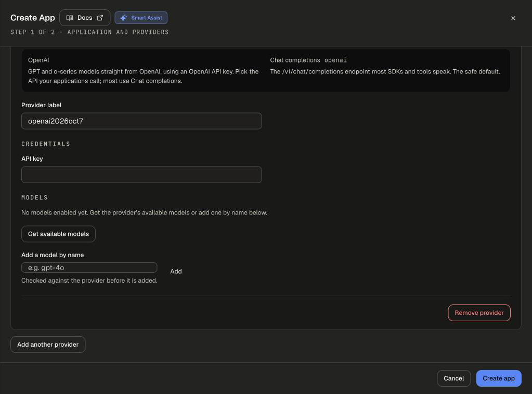Screen dimensions: 532x394
Task: Click the external link icon beside Docs
Action: (100, 18)
